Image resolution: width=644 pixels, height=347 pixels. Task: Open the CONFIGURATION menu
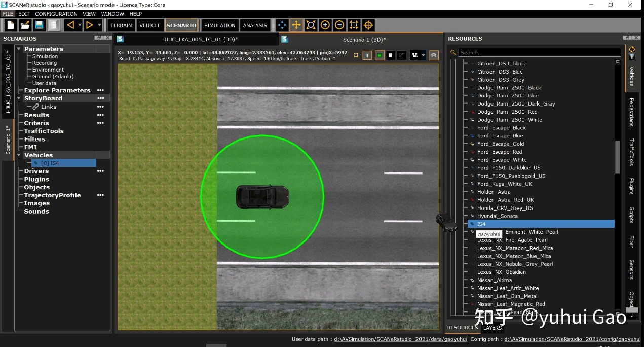[56, 14]
